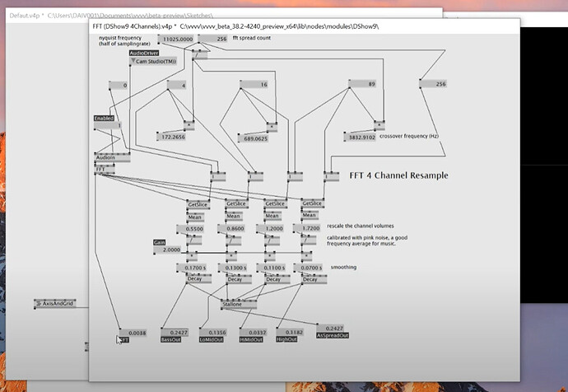Open the AudioDriver Cam Studio(TM) dropdown

pyautogui.click(x=153, y=61)
